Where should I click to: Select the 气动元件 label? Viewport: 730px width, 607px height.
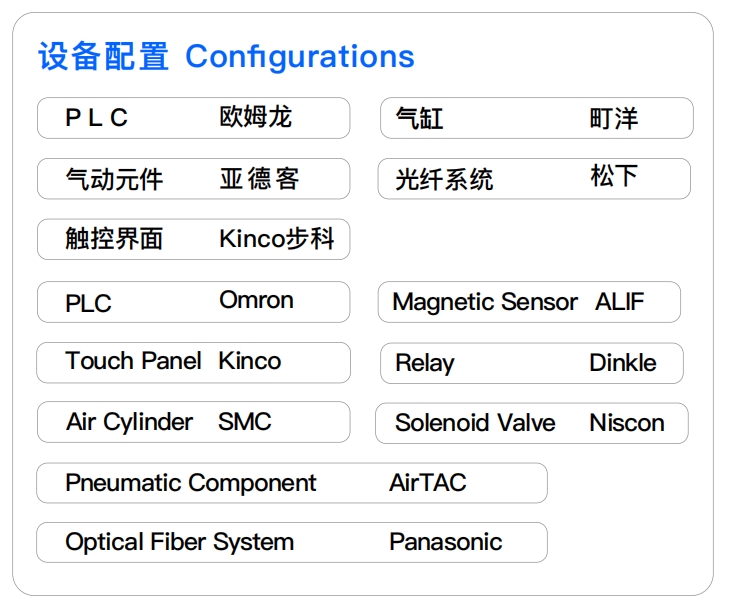114,180
